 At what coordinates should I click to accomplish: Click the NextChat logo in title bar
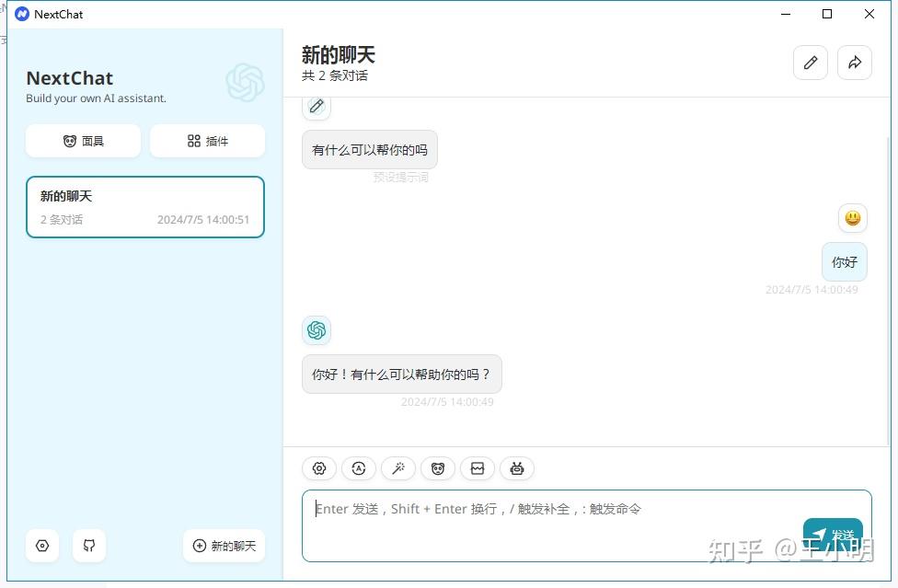(22, 14)
